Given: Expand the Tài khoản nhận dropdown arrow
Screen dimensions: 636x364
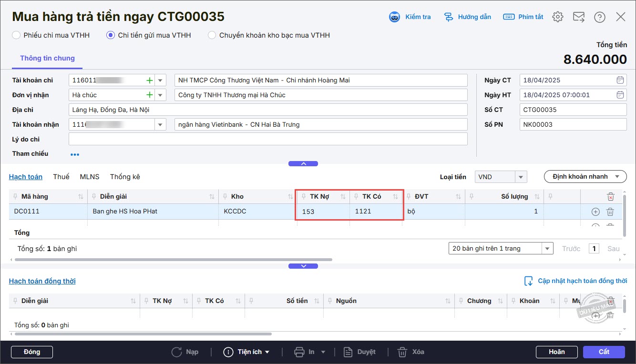Looking at the screenshot, I should 160,125.
